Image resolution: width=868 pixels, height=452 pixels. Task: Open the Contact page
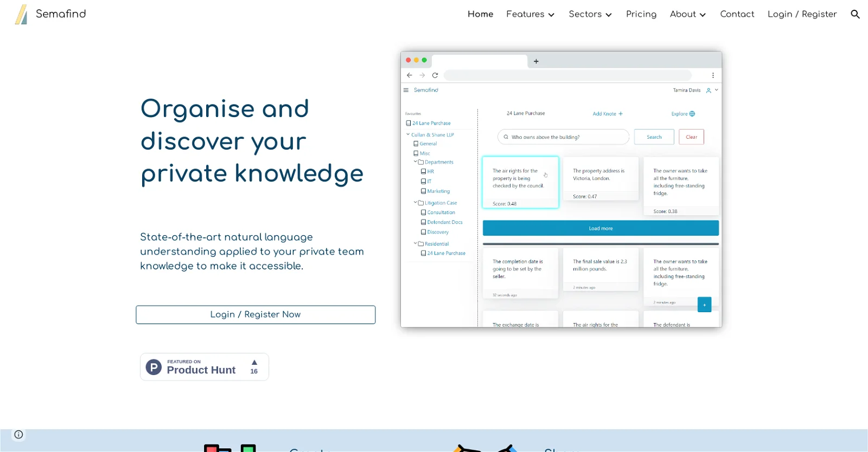[x=737, y=14]
